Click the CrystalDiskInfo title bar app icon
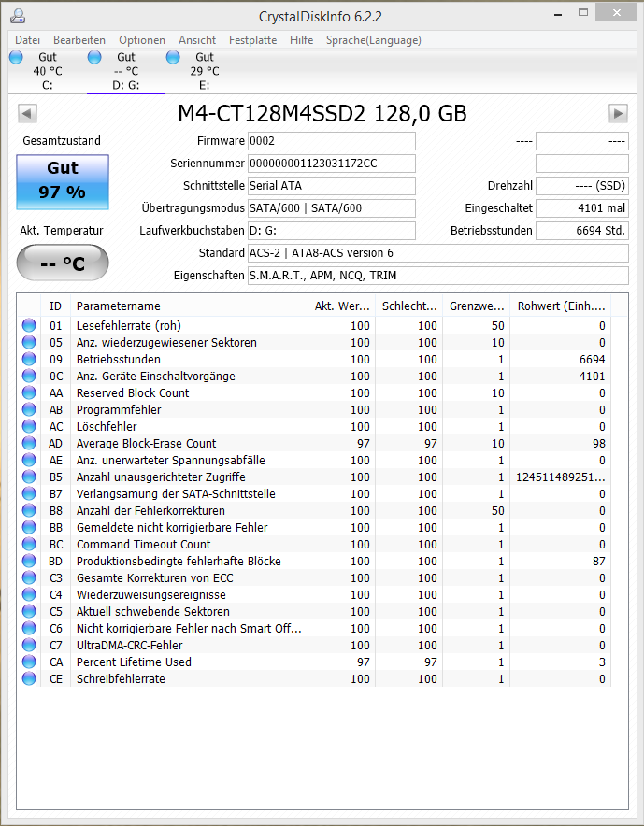This screenshot has width=644, height=826. (x=18, y=16)
